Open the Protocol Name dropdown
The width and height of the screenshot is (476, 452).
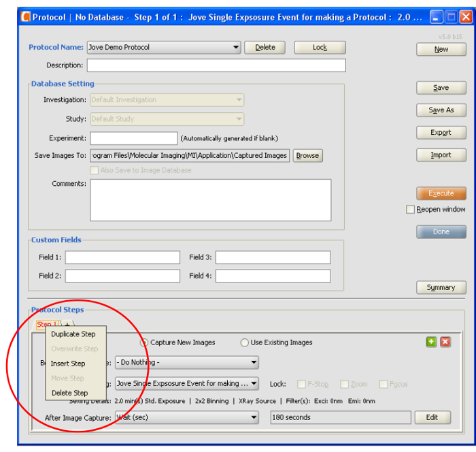coord(164,48)
